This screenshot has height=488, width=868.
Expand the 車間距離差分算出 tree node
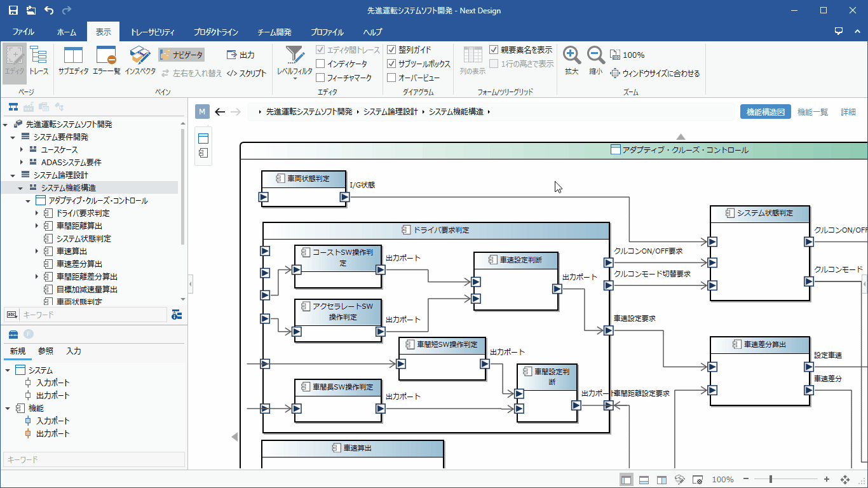(37, 277)
